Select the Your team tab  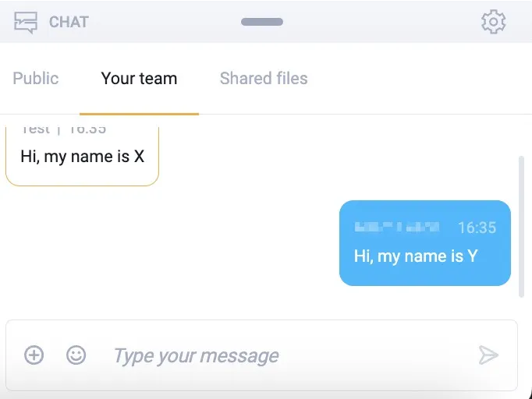(x=139, y=78)
